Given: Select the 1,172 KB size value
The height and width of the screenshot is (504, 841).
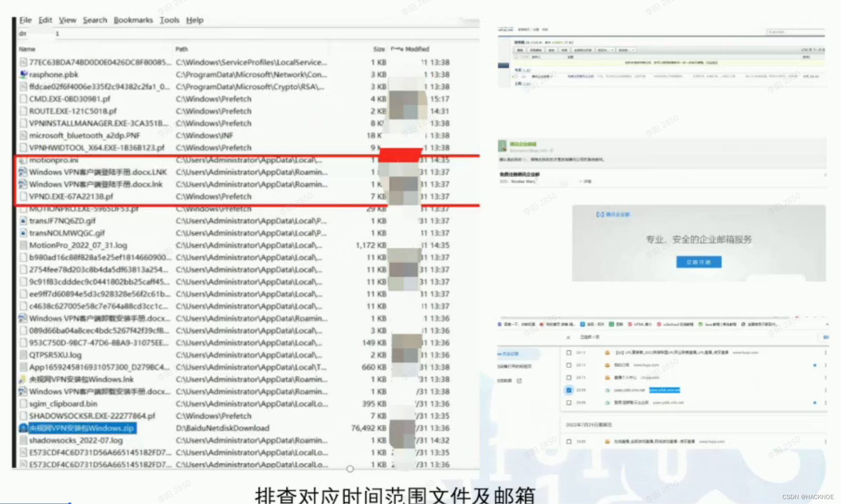Looking at the screenshot, I should click(371, 245).
